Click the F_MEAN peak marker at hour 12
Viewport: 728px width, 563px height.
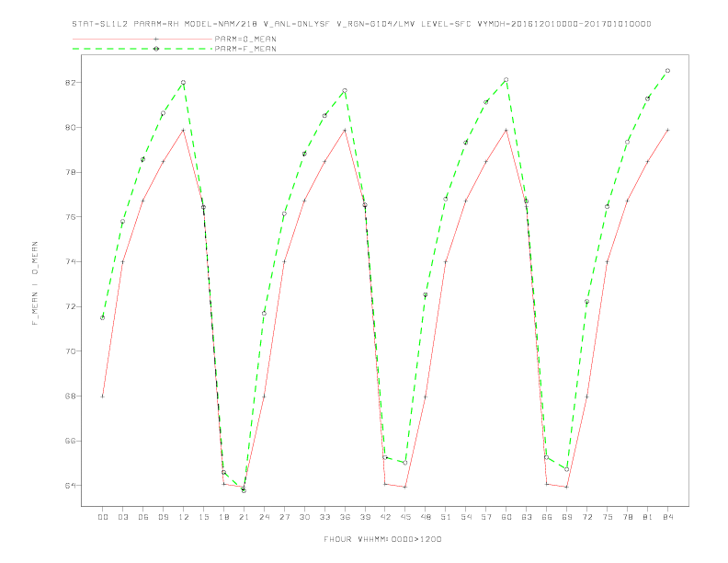(x=184, y=83)
